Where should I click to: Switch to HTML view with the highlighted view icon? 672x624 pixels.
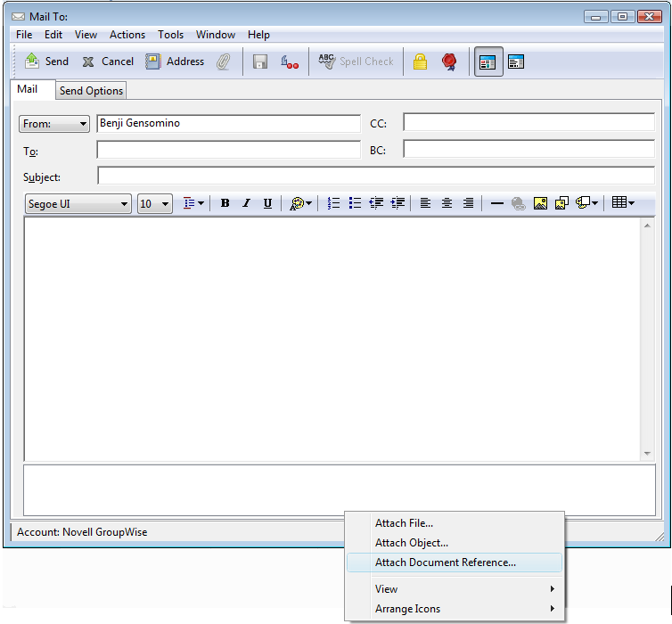(488, 62)
